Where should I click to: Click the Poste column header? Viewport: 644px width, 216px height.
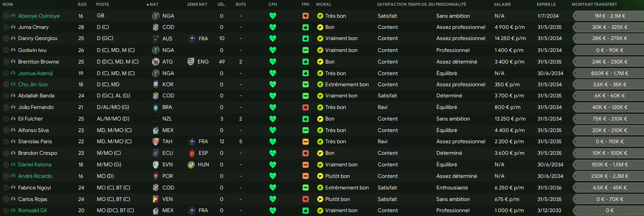[x=102, y=4]
